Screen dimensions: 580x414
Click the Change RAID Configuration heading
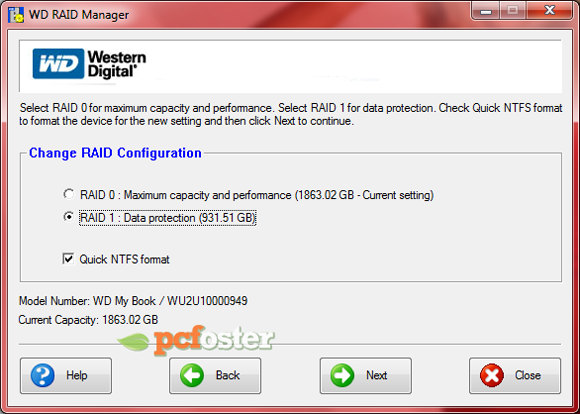pos(115,153)
